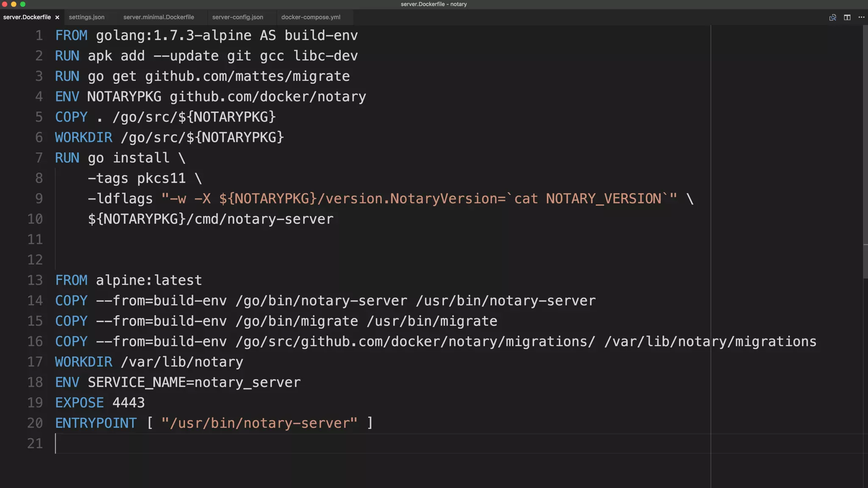Click the ENTRYPOINT keyword on line 20

tap(96, 423)
